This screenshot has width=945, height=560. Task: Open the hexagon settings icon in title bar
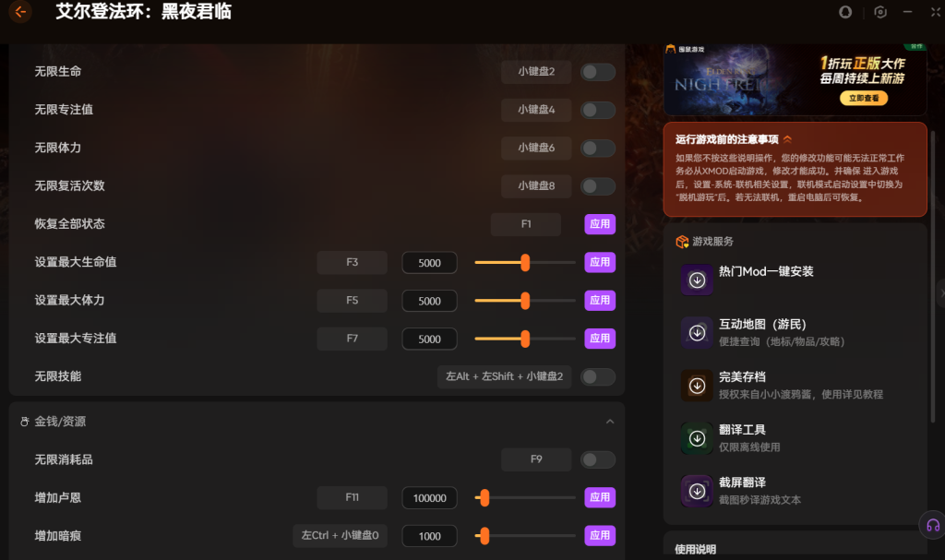pyautogui.click(x=880, y=12)
